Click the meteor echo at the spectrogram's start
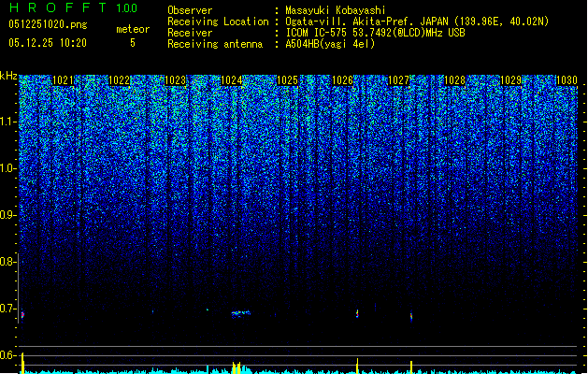The height and width of the screenshot is (374, 588). coord(22,315)
